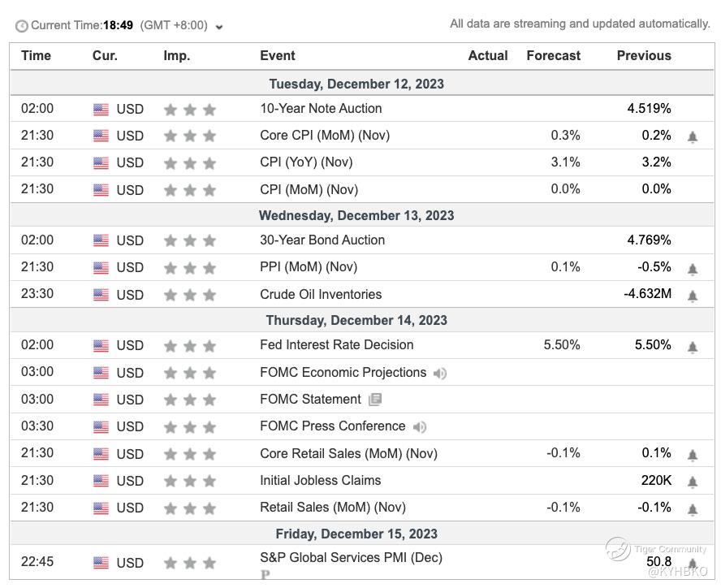Click importance stars for CPI (MoM) (Nov)
This screenshot has height=588, width=721.
190,190
